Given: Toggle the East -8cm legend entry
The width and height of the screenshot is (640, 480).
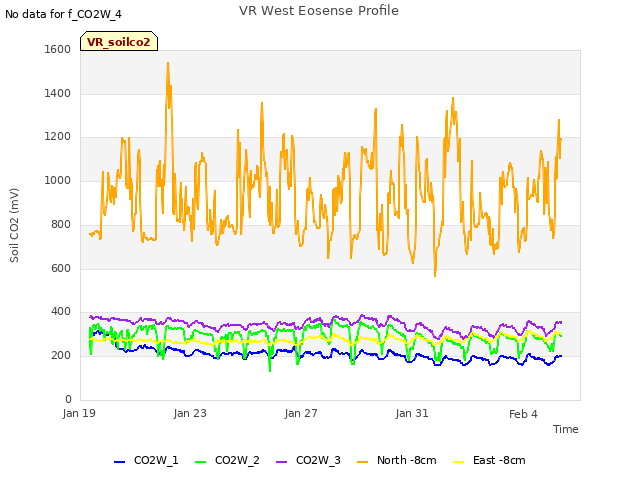Looking at the screenshot, I should coord(489,461).
